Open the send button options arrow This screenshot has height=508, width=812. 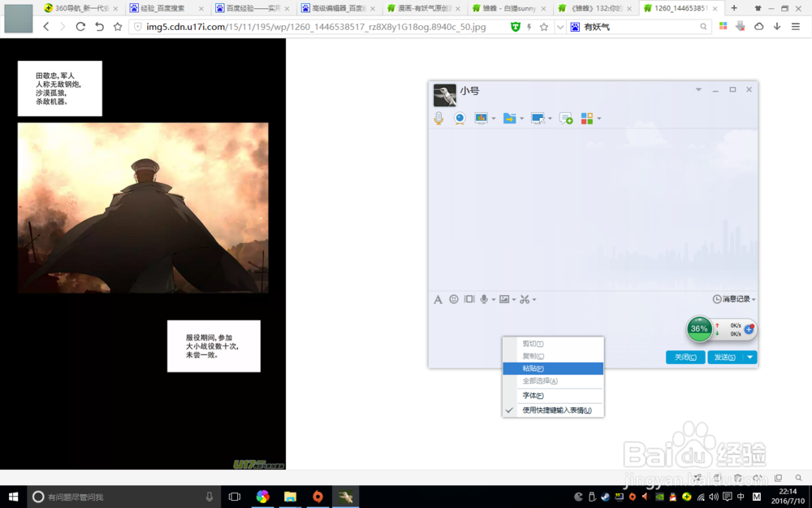[749, 357]
